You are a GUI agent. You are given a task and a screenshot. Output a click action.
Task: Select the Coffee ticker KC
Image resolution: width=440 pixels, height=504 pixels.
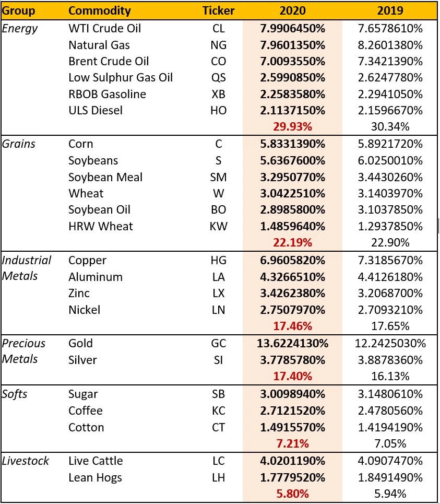click(219, 411)
